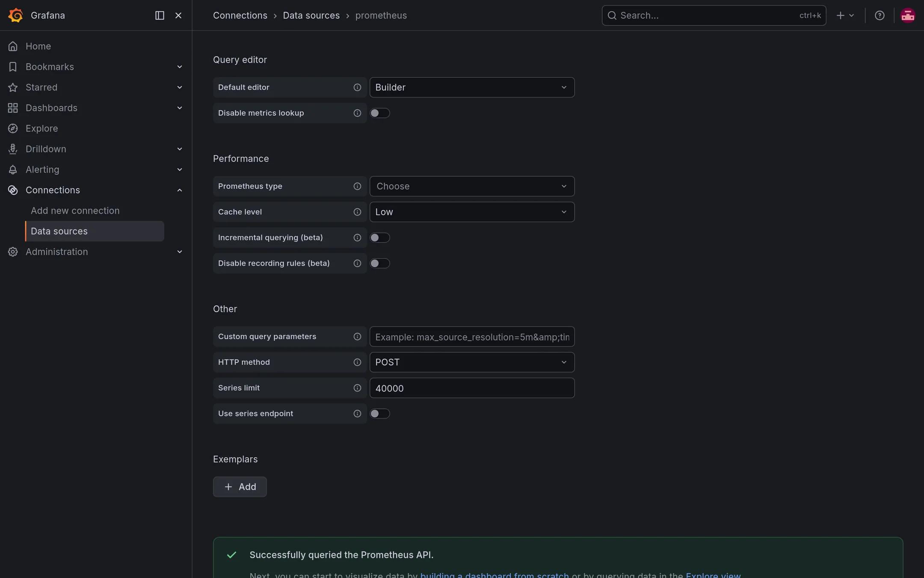Enable Use series endpoint switch
Image resolution: width=924 pixels, height=578 pixels.
coord(380,414)
